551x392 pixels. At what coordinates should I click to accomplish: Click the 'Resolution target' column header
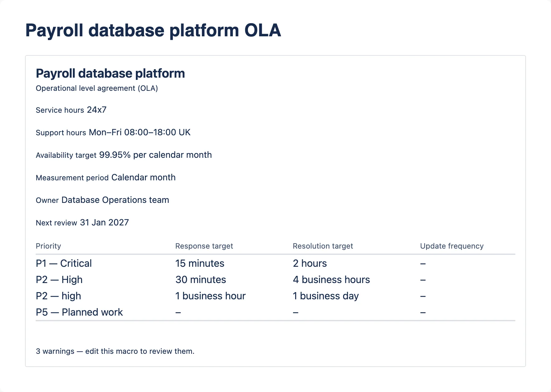click(x=323, y=246)
